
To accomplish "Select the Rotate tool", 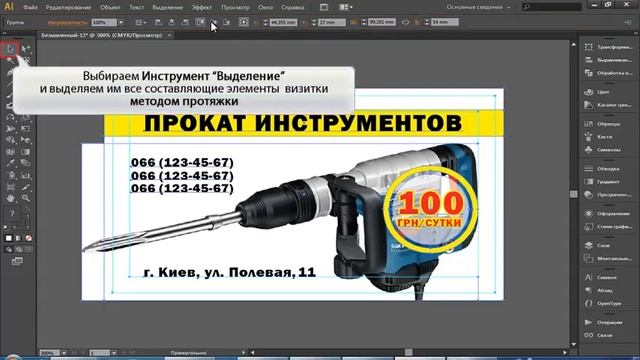I will [10, 118].
